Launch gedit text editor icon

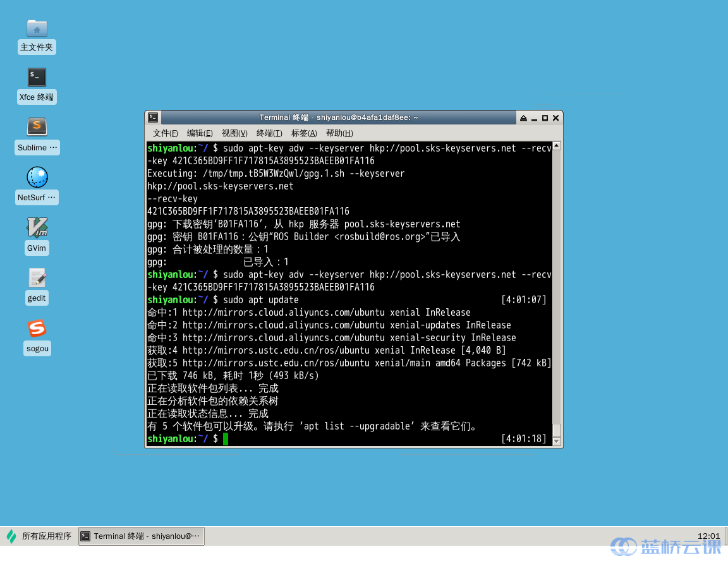37,278
